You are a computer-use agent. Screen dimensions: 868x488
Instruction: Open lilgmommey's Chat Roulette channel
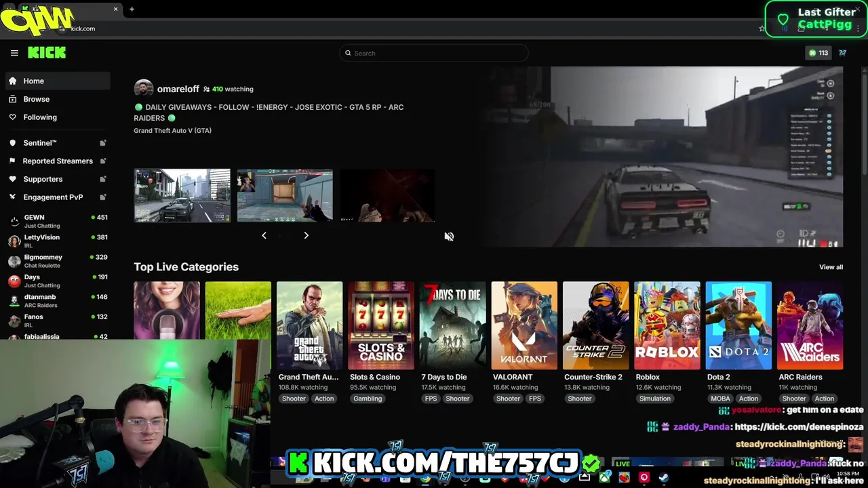pyautogui.click(x=58, y=260)
